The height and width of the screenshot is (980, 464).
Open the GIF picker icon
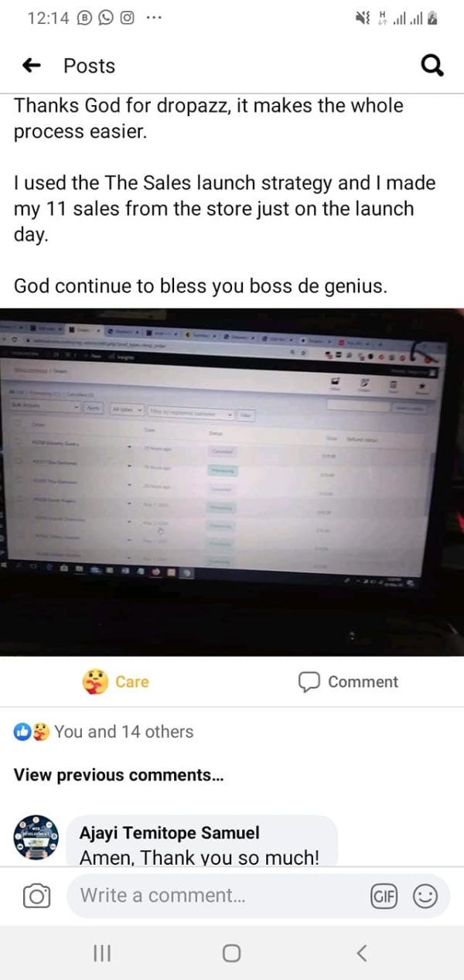pos(384,896)
